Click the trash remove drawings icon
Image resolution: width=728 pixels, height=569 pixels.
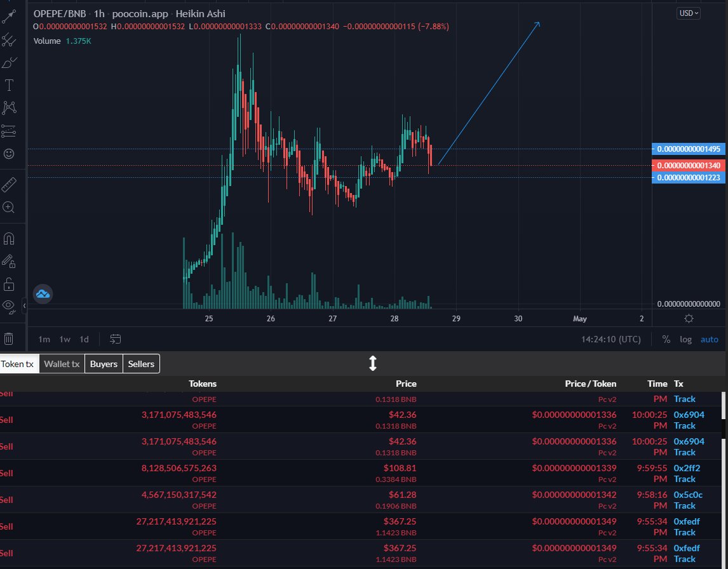point(9,339)
